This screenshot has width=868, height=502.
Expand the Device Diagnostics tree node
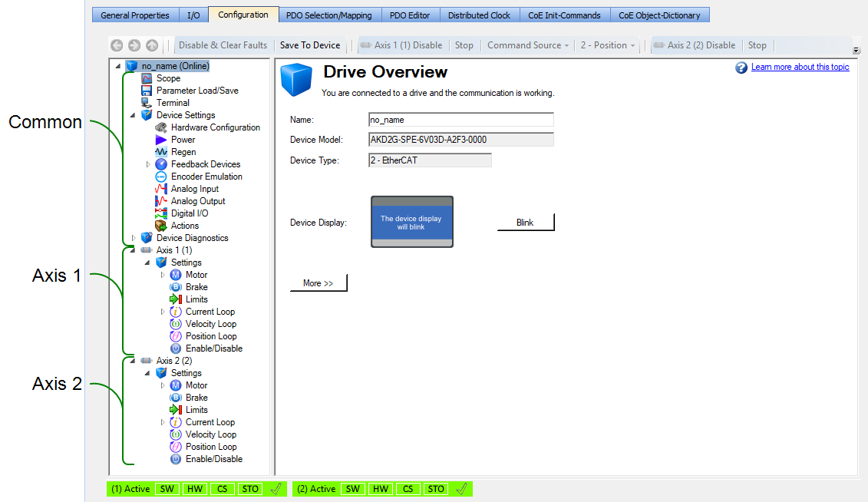[134, 238]
